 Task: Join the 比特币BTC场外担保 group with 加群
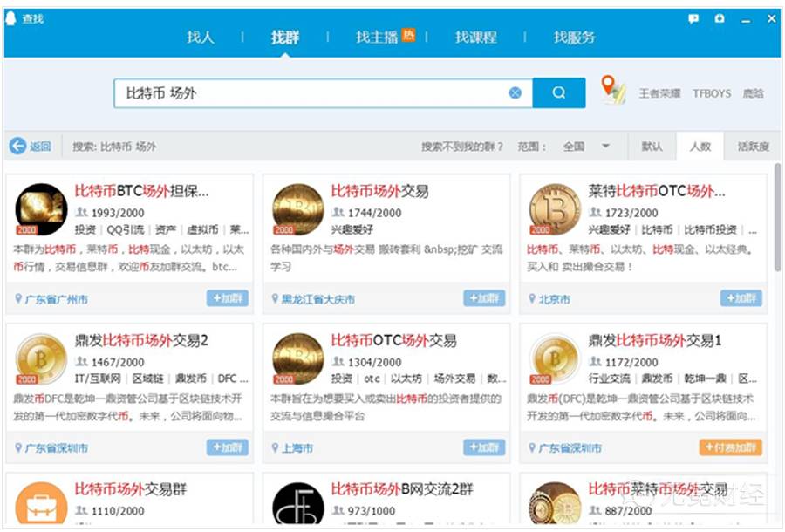(x=228, y=298)
